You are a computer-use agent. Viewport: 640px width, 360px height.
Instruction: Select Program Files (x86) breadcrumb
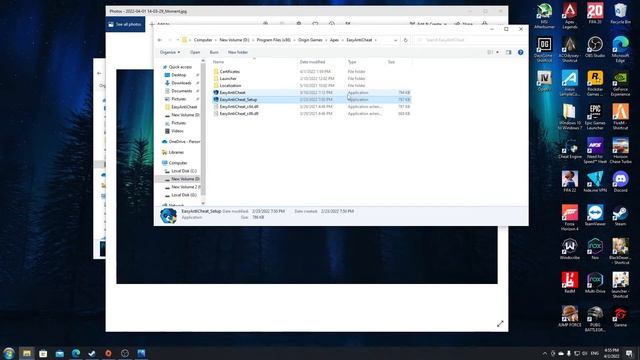pos(273,40)
